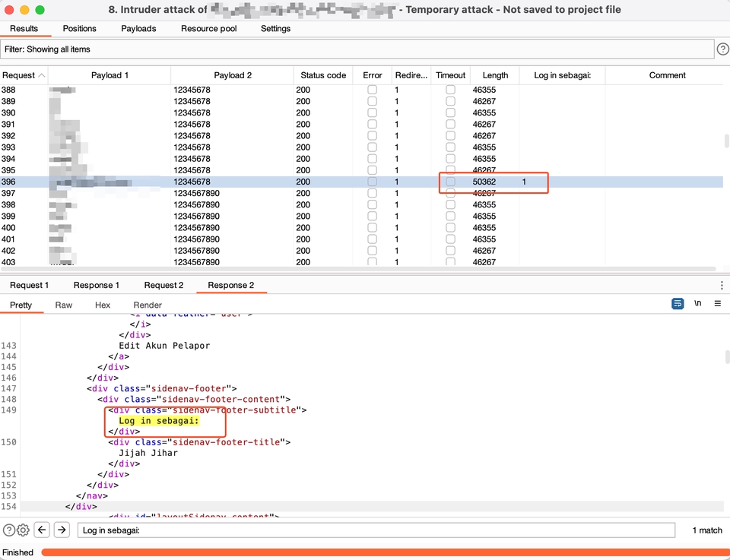Click the results table vertical scrollbar
730x560 pixels.
(x=727, y=141)
